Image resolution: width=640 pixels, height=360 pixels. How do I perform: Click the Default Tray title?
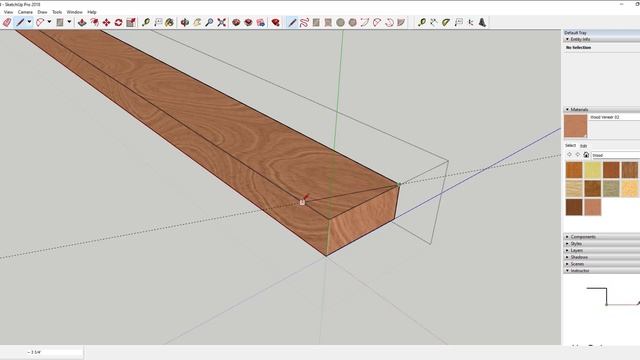click(x=575, y=32)
